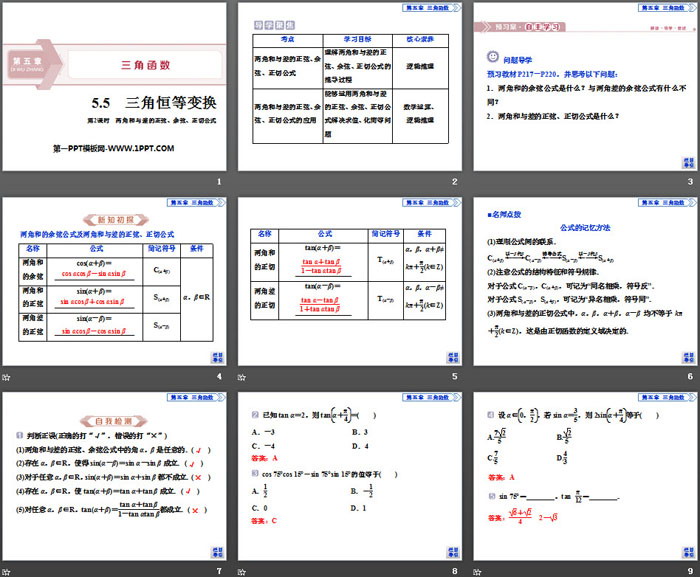The width and height of the screenshot is (700, 577).
Task: Click the animation star icon below slide 5
Action: [x=242, y=377]
